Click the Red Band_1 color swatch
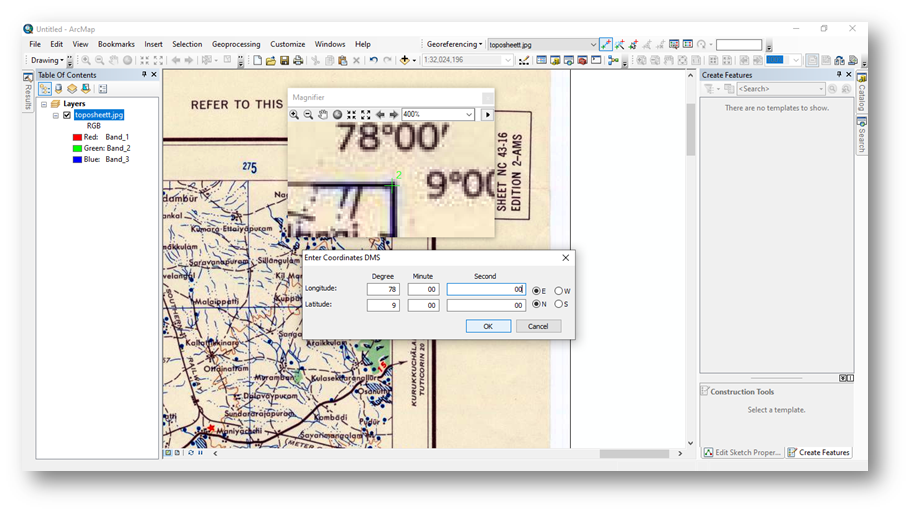The width and height of the screenshot is (910, 513). (77, 138)
